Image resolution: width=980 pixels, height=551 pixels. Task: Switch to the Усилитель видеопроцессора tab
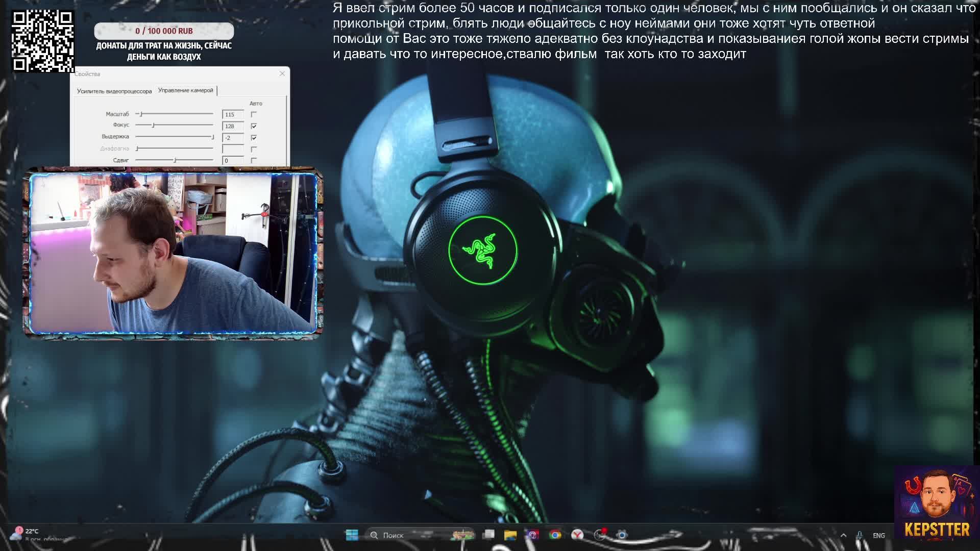(x=114, y=91)
